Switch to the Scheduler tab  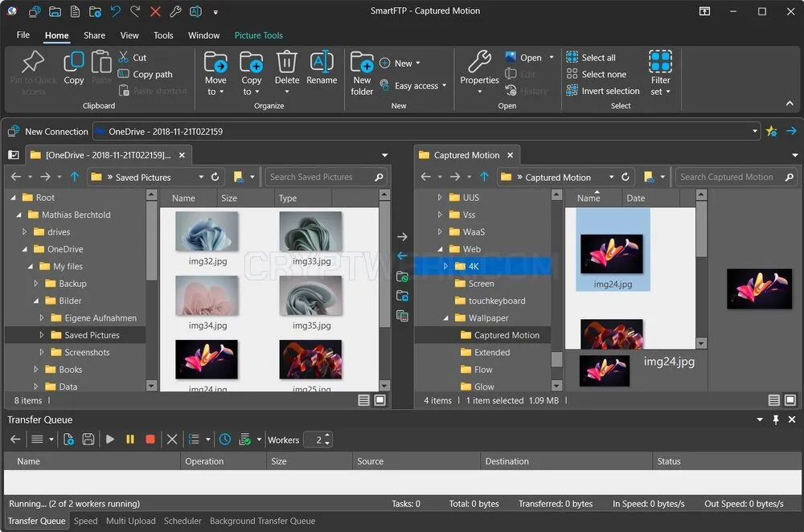click(x=183, y=521)
